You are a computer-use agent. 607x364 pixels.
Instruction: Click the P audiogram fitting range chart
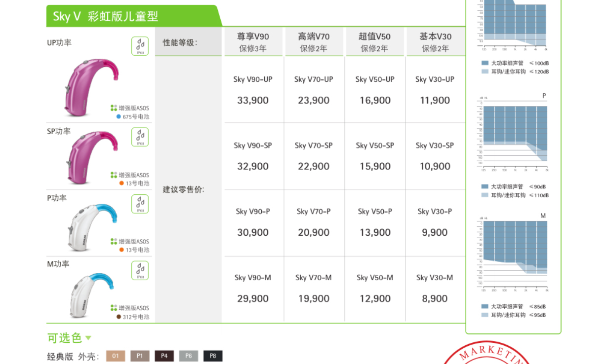coord(513,133)
